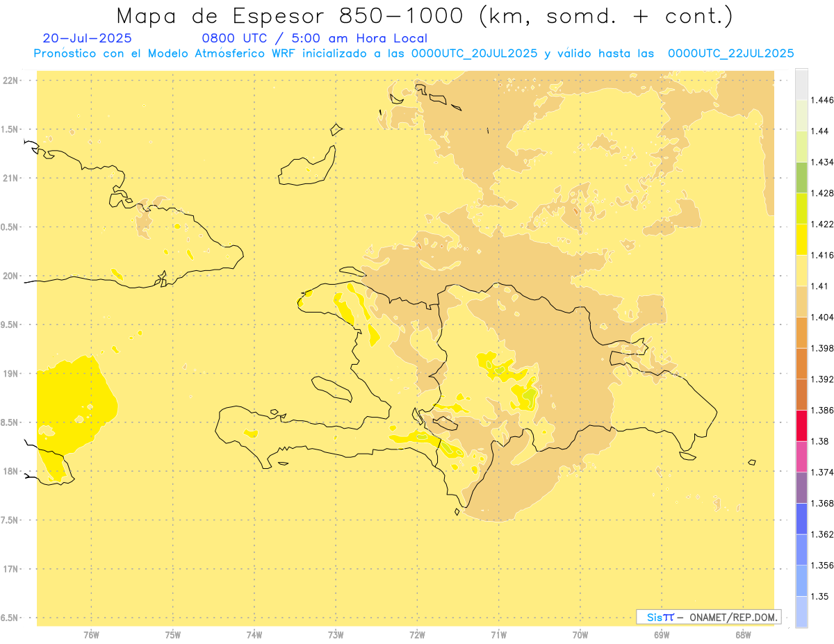The image size is (834, 644).
Task: Click the legend value '1.404'
Action: (822, 317)
